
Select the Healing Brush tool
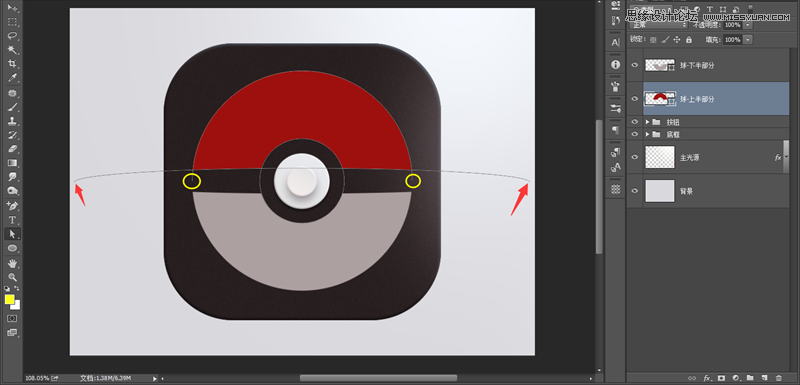click(13, 93)
